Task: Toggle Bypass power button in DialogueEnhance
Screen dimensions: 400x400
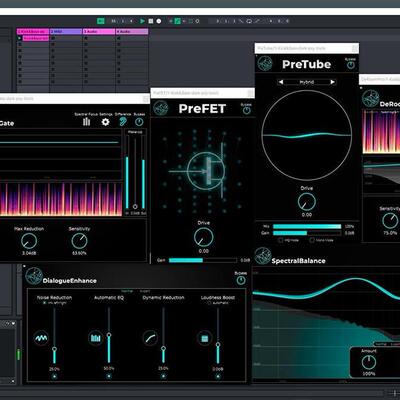Action: pos(241,280)
